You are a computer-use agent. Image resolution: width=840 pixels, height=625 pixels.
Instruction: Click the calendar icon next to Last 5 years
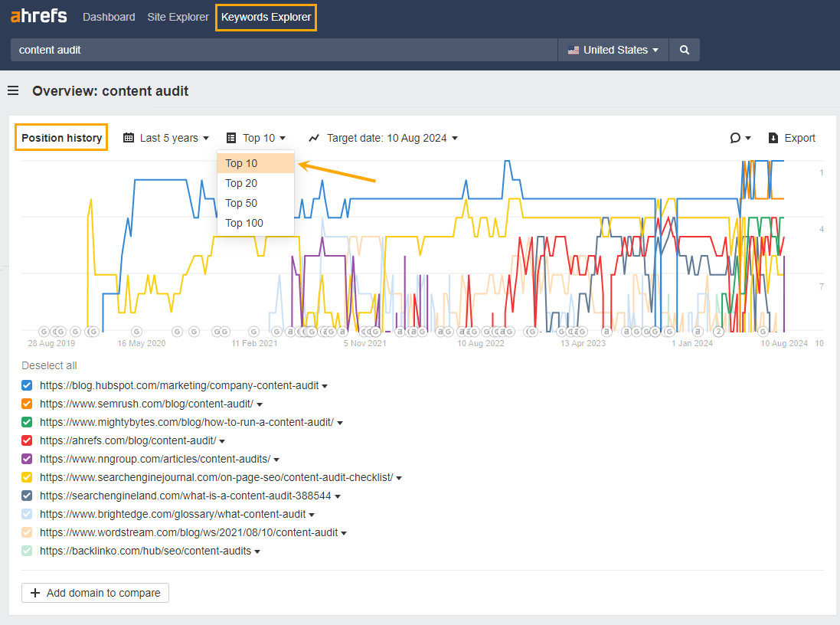(x=129, y=138)
